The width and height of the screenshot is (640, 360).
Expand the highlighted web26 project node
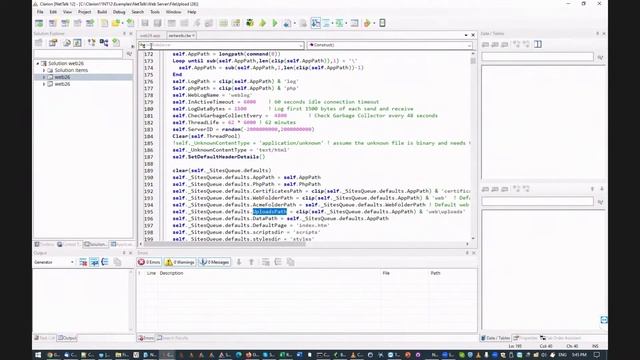pos(44,77)
